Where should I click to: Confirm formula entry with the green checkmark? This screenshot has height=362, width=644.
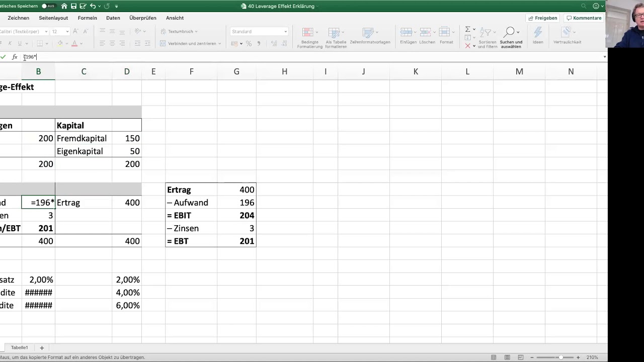tap(4, 57)
